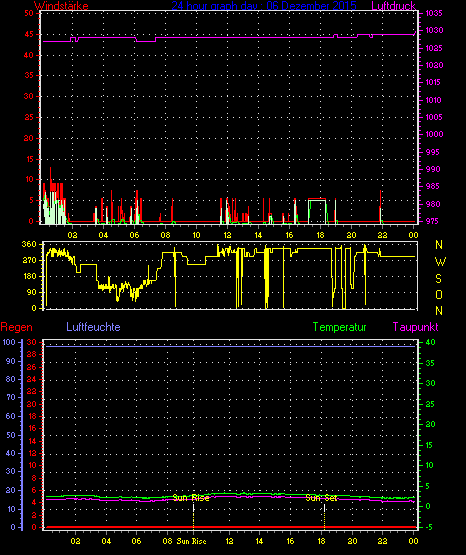Select the 45 value on Windstärke axis
This screenshot has width=466, height=555.
[29, 34]
